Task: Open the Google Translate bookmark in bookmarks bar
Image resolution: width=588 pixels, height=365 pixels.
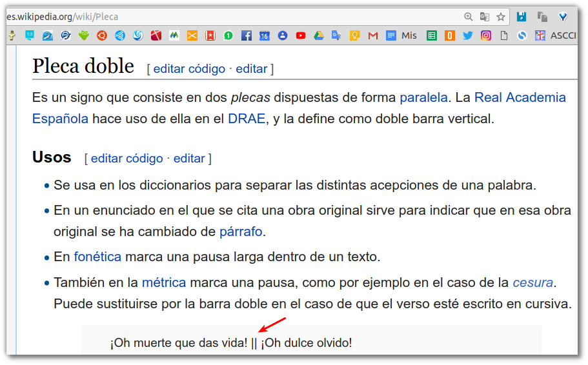Action: pyautogui.click(x=336, y=35)
